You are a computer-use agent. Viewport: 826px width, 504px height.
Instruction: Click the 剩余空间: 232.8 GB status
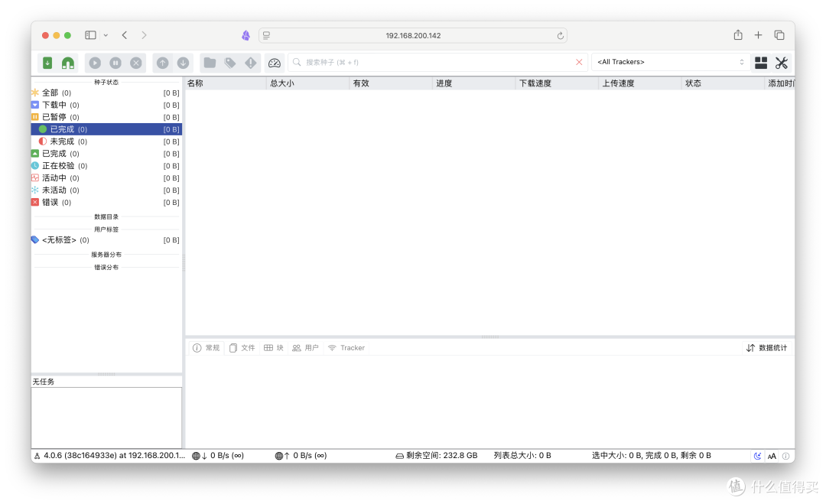tap(437, 456)
